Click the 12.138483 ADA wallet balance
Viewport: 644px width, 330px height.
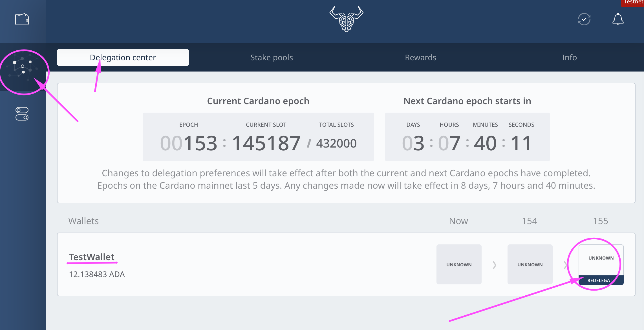(x=97, y=274)
